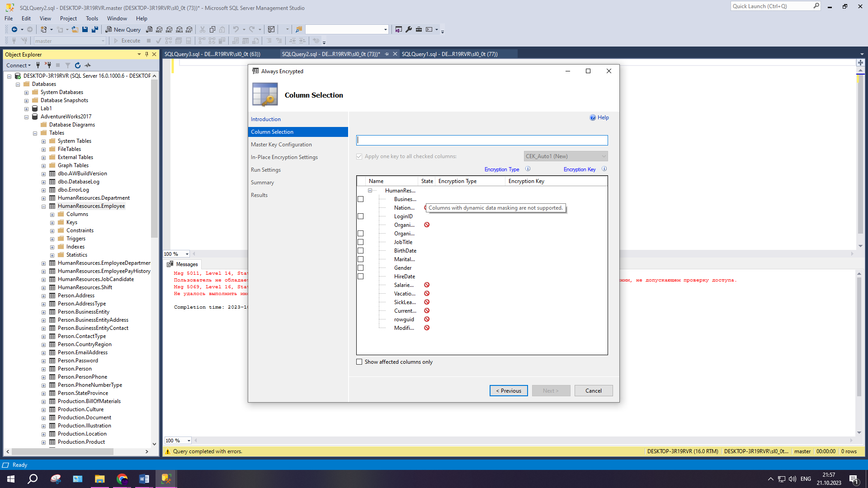The image size is (868, 488).
Task: Open Word from the taskbar
Action: point(144,479)
